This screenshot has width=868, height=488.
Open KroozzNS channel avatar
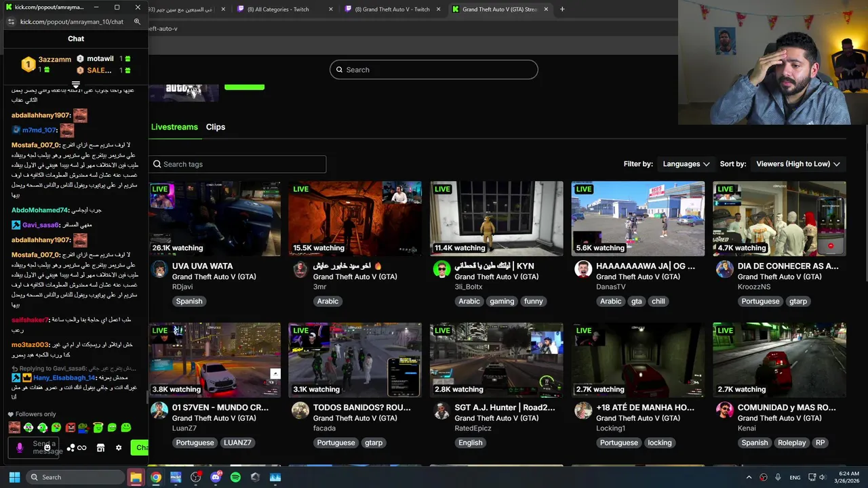(x=724, y=270)
